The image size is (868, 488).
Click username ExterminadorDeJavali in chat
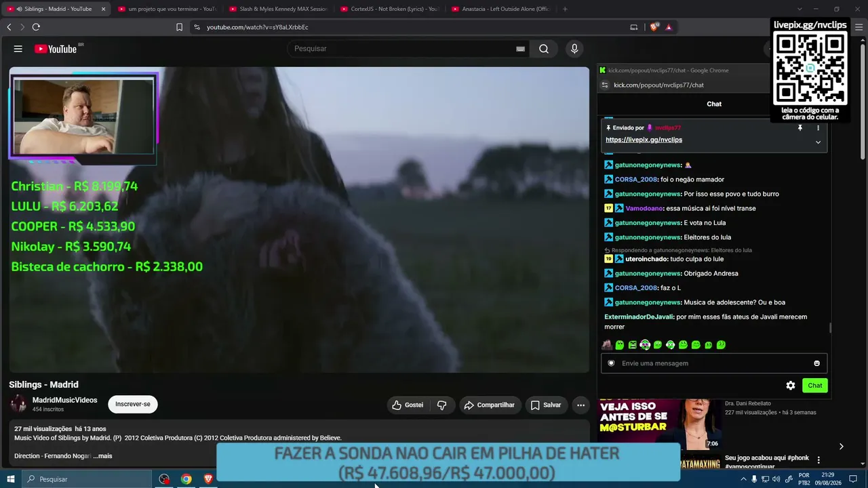click(x=639, y=317)
